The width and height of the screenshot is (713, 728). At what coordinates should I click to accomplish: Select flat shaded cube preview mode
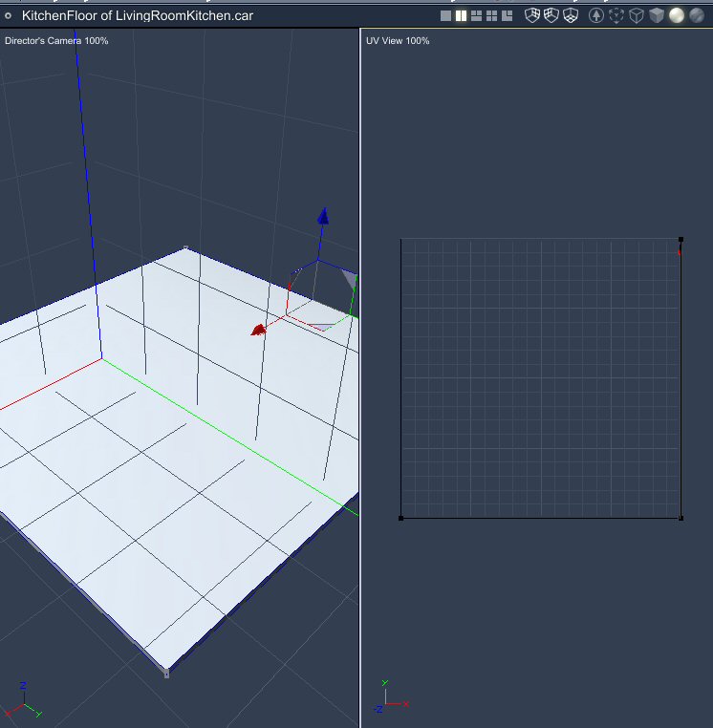click(x=657, y=15)
